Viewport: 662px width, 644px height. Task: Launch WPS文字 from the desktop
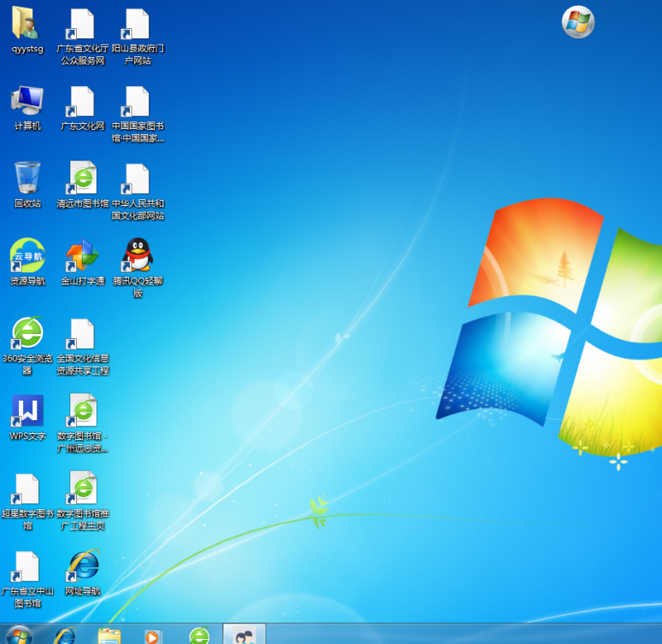pos(26,411)
